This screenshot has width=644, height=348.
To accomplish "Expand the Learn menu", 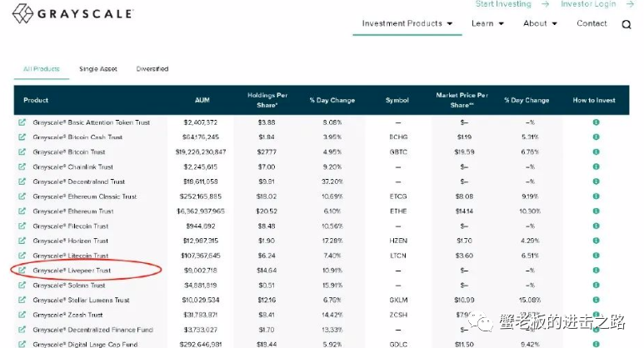I will click(487, 23).
